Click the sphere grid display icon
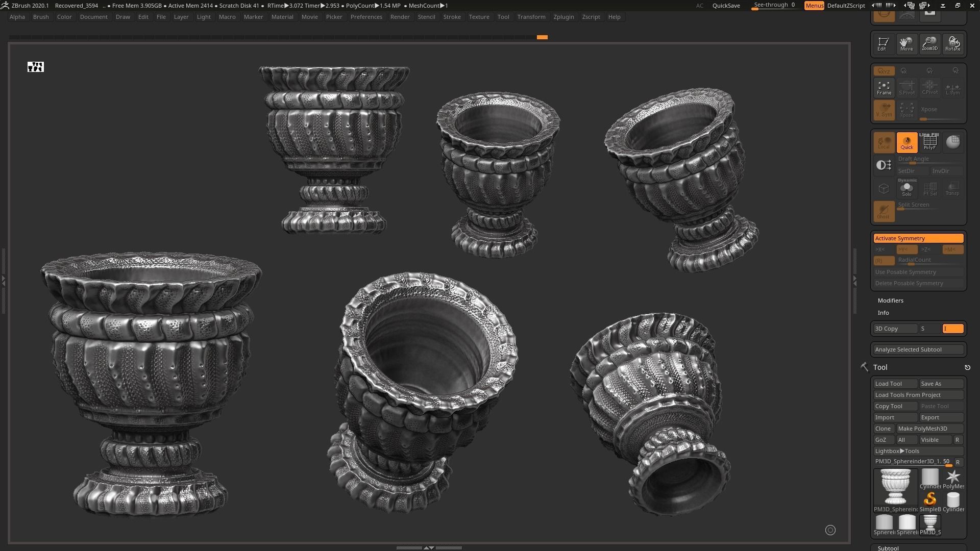Image resolution: width=980 pixels, height=551 pixels. pyautogui.click(x=952, y=142)
